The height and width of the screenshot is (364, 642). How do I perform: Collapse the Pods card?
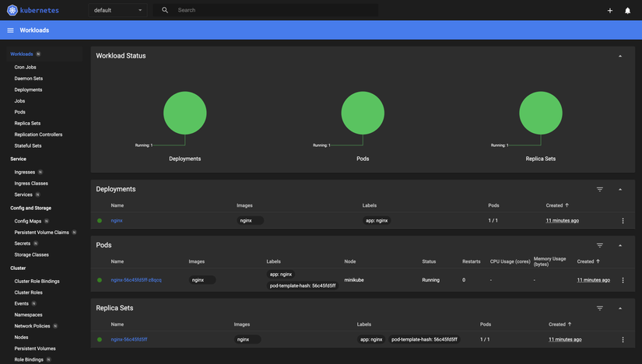coord(620,245)
